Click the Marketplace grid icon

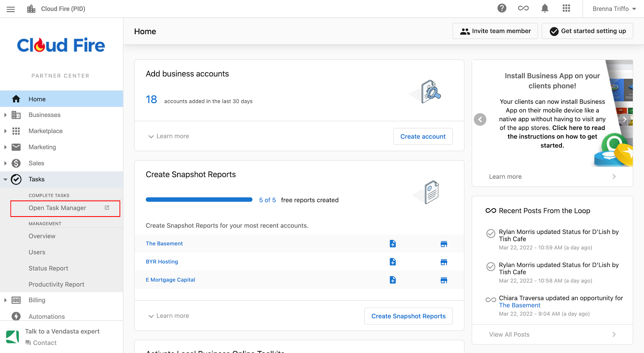pos(16,131)
